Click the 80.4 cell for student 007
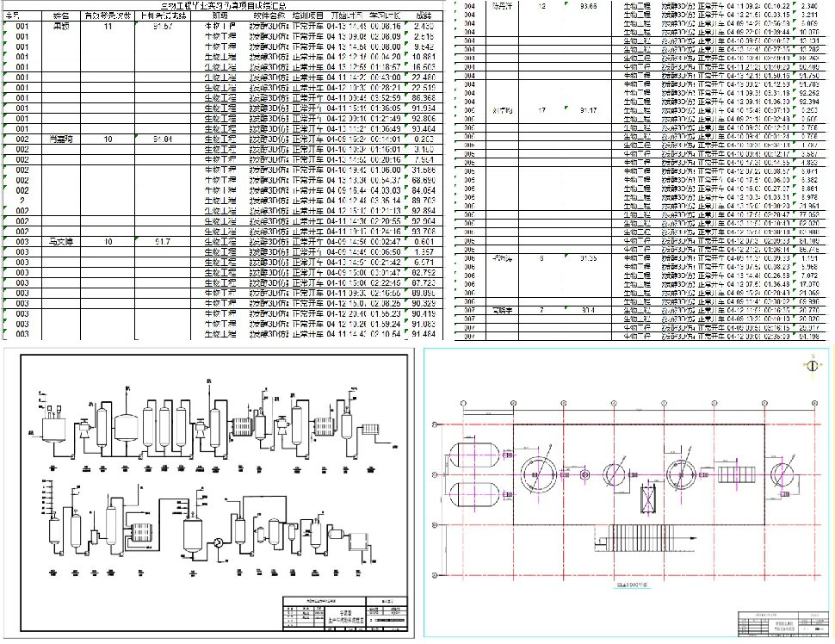Screen dimensions: 835x644 588,309
